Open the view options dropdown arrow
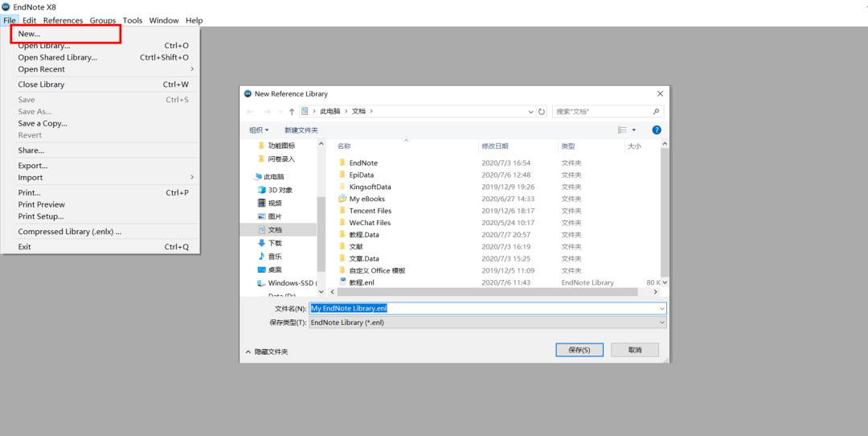 pyautogui.click(x=634, y=130)
